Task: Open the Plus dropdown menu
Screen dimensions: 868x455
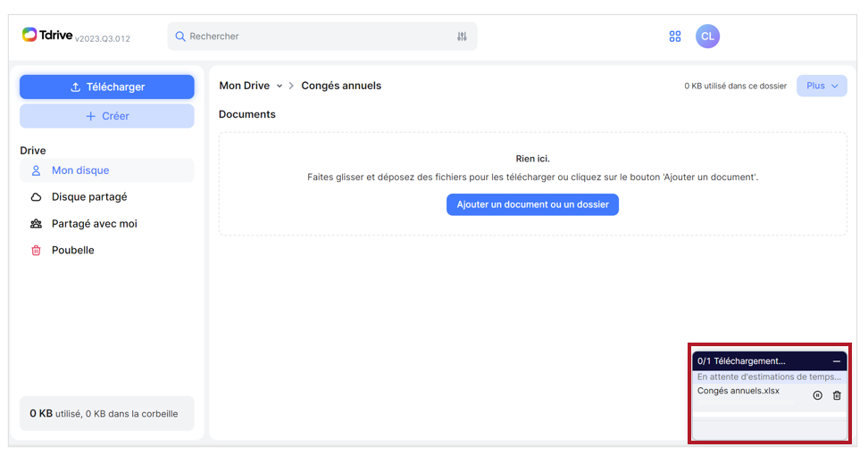Action: pos(822,86)
